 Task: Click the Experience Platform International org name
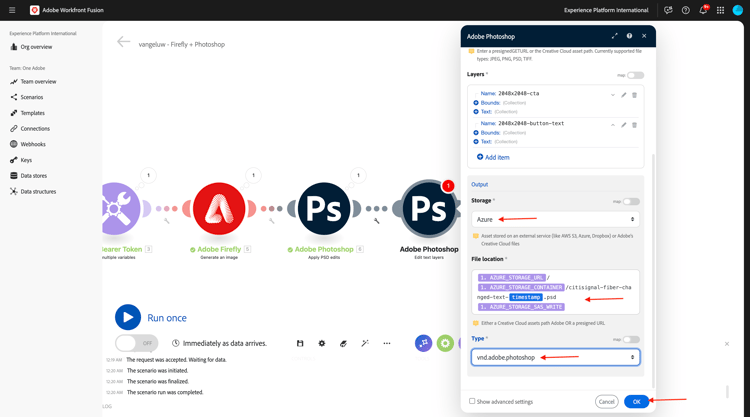click(606, 10)
